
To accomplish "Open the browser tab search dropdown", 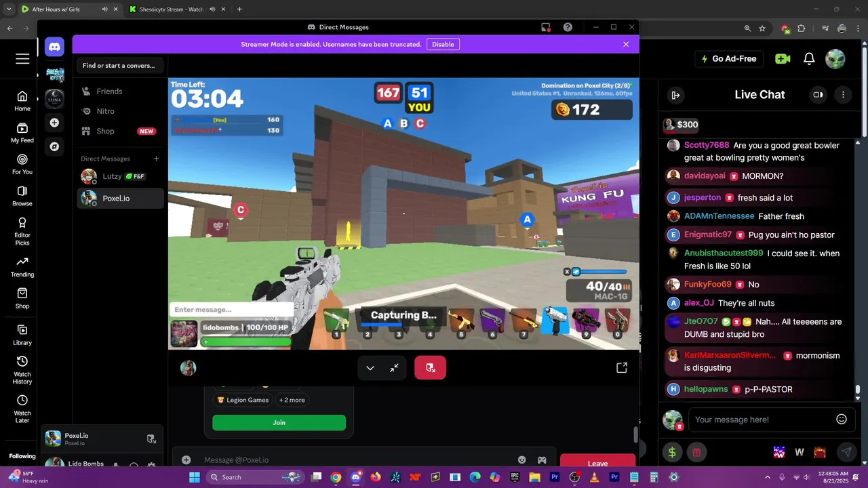I will 9,9.
